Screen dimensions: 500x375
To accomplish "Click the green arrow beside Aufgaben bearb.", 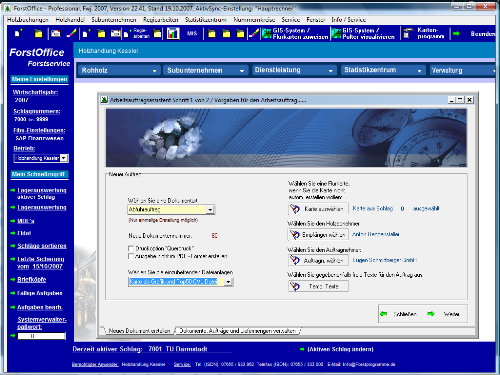I will click(13, 307).
